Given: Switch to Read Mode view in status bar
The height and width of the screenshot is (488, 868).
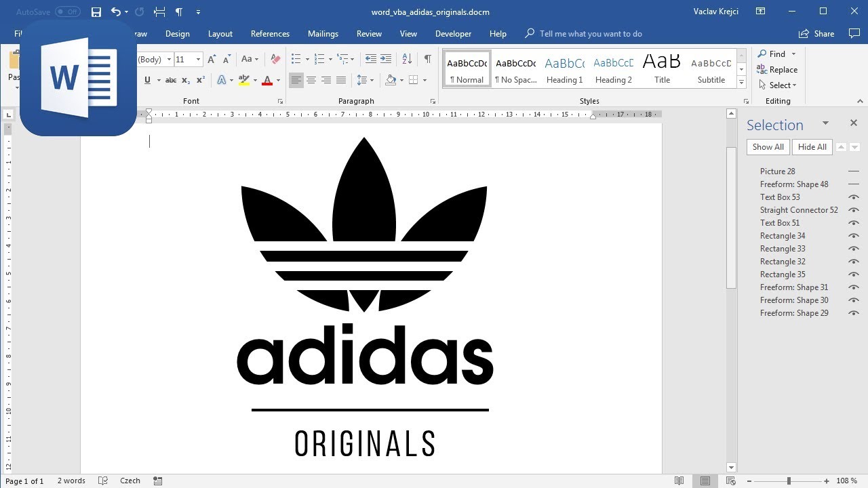Looking at the screenshot, I should click(679, 481).
